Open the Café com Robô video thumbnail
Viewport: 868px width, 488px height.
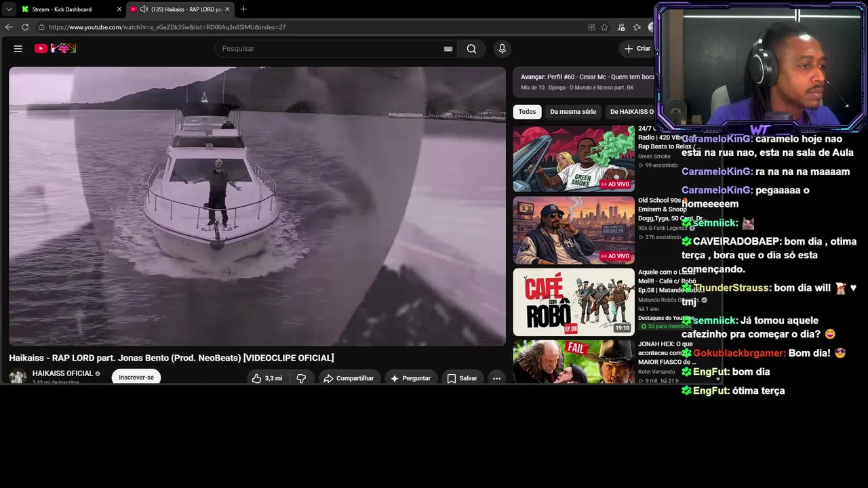[x=574, y=302]
